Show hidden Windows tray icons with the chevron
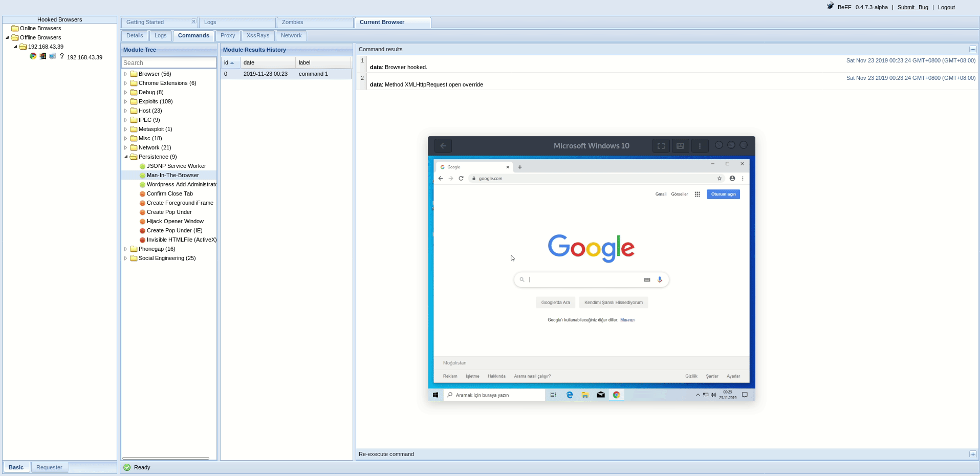Image resolution: width=980 pixels, height=476 pixels. (x=698, y=395)
